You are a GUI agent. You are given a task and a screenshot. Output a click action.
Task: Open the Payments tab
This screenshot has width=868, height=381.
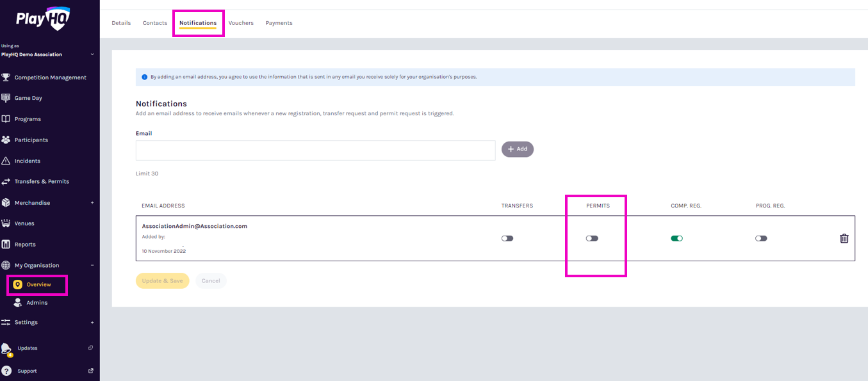279,23
